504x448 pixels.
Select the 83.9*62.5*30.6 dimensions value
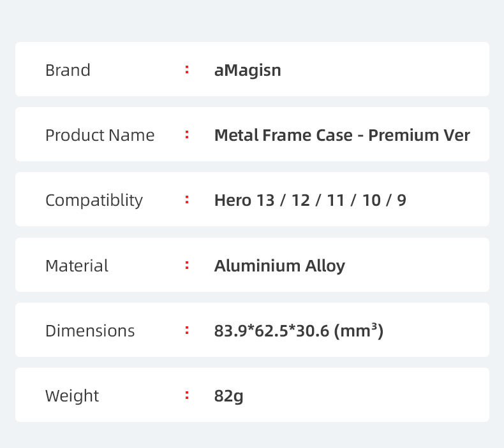pos(272,331)
